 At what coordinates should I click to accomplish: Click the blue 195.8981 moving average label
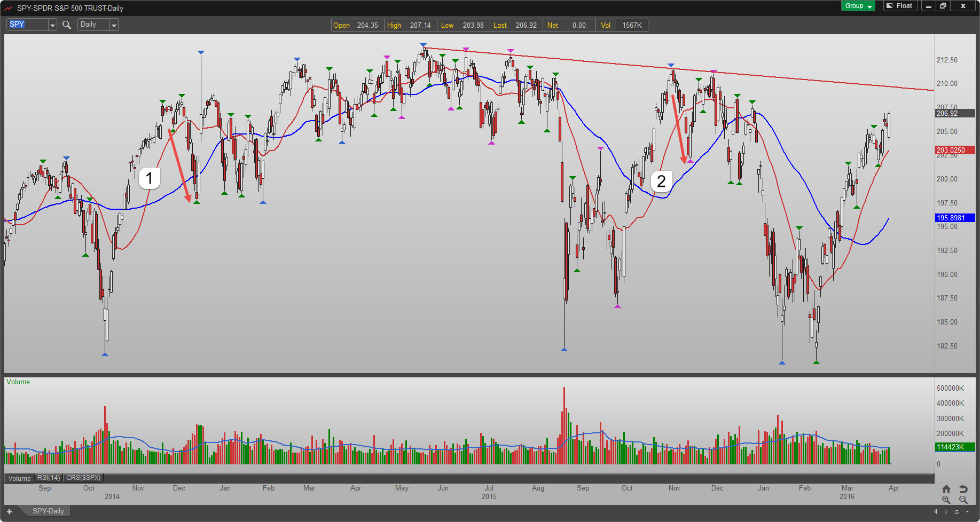click(x=955, y=218)
